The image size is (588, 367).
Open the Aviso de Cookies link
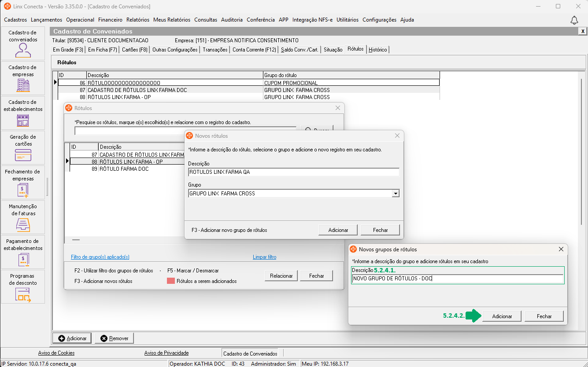[56, 353]
